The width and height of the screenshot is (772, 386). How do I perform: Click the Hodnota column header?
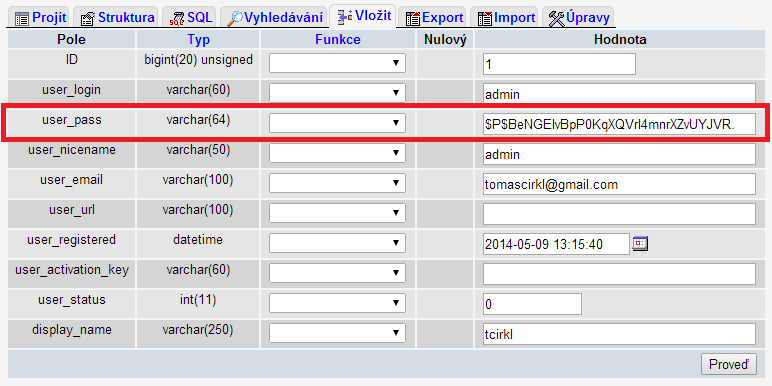coord(620,39)
